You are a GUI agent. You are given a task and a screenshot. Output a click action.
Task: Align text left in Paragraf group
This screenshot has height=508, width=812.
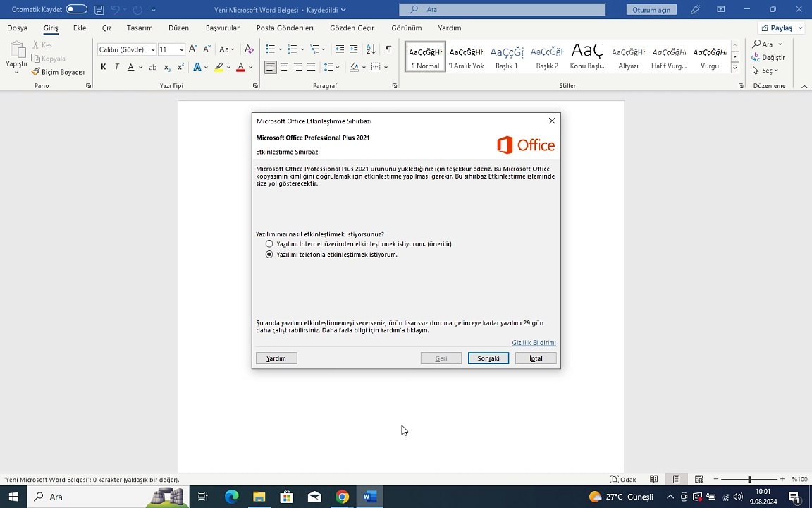click(x=271, y=67)
